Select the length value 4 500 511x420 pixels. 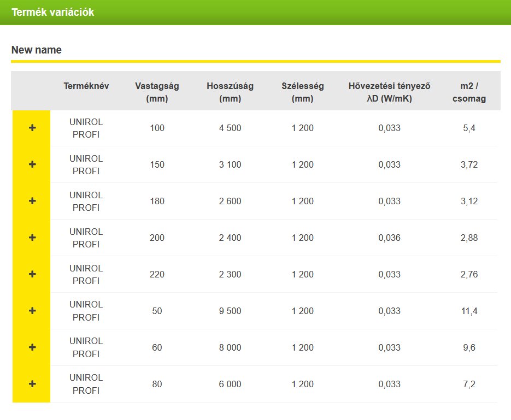tap(230, 128)
